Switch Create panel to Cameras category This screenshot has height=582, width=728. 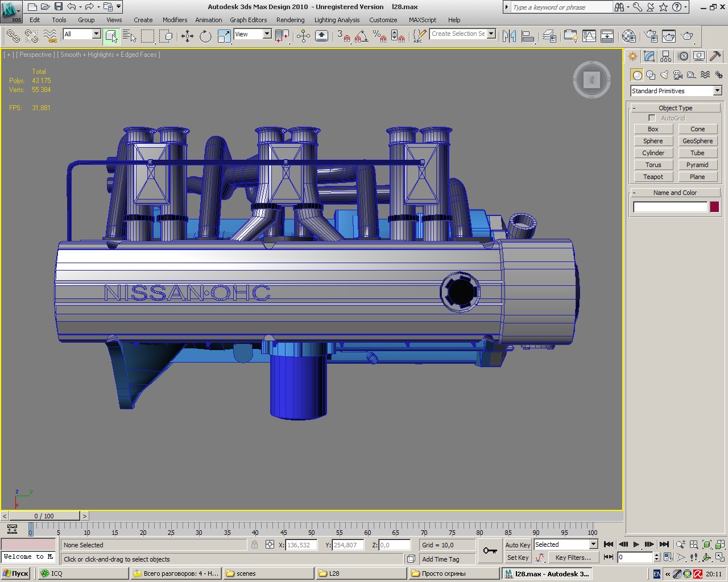point(678,75)
